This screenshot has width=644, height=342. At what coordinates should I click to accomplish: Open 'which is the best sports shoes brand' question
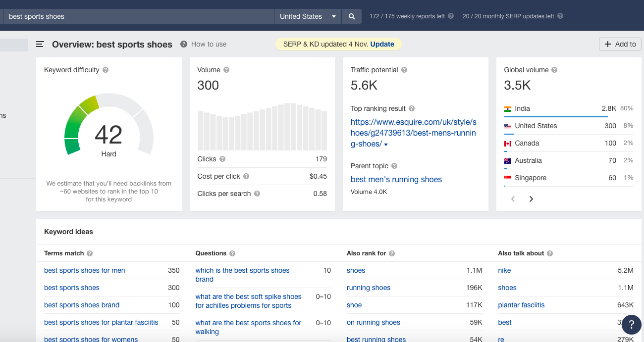click(x=242, y=275)
